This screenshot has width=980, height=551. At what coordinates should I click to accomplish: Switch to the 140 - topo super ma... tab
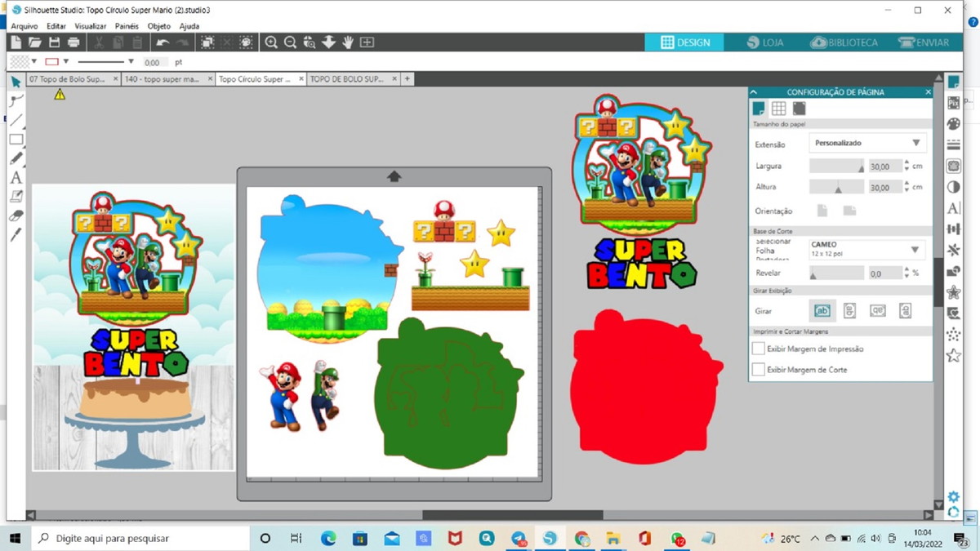[x=163, y=79]
